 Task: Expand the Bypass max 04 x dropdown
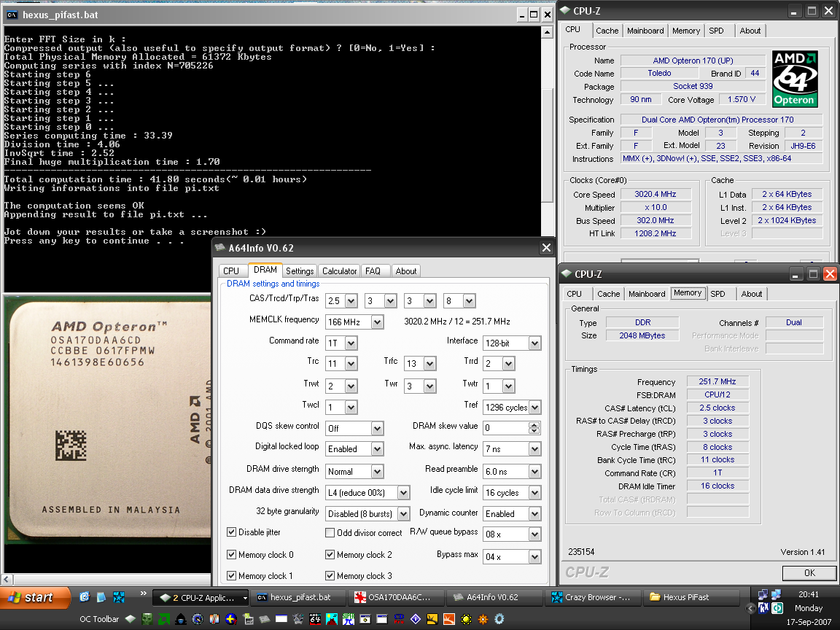click(534, 556)
